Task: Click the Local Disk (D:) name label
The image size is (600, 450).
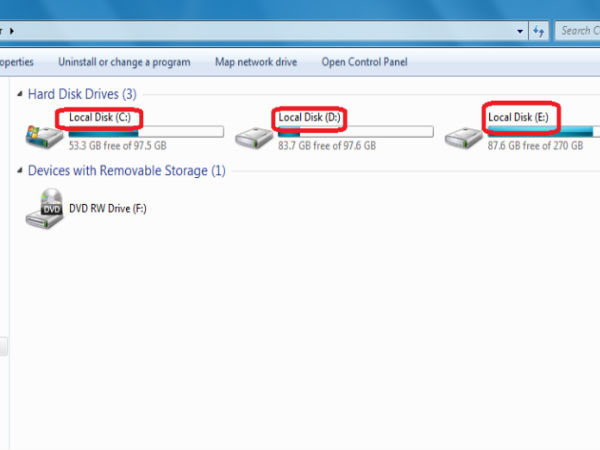Action: point(309,118)
